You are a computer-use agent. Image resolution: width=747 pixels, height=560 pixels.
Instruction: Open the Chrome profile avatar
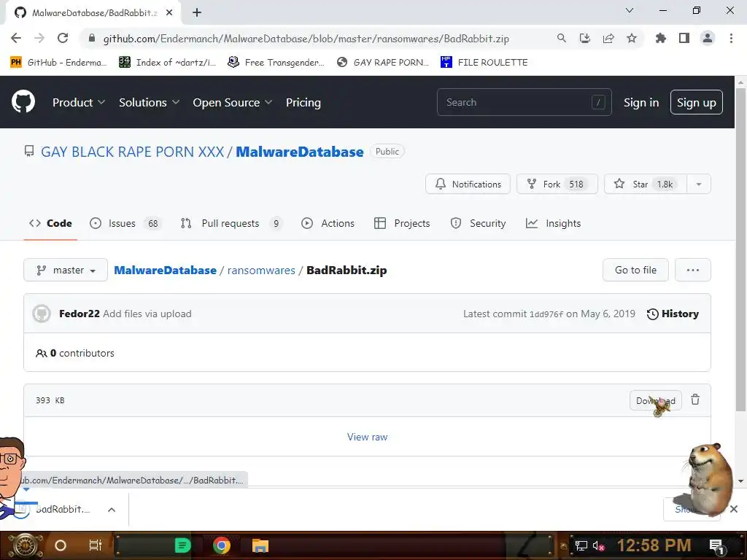(x=708, y=38)
